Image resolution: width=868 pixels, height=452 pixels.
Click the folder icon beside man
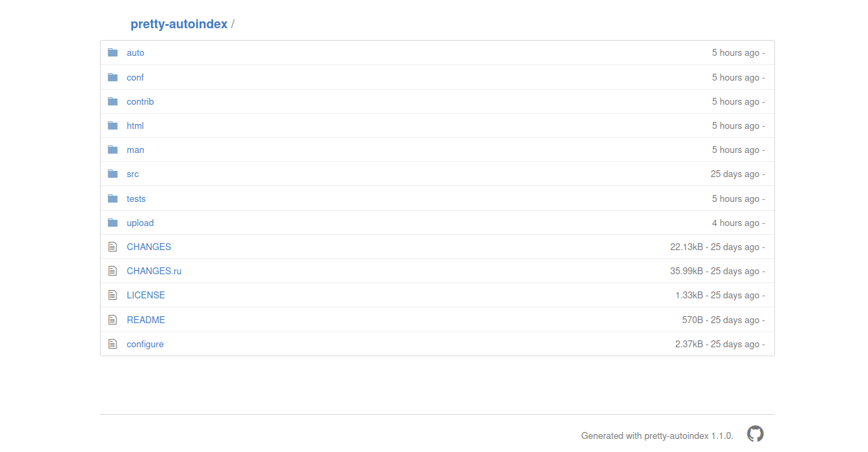click(113, 150)
